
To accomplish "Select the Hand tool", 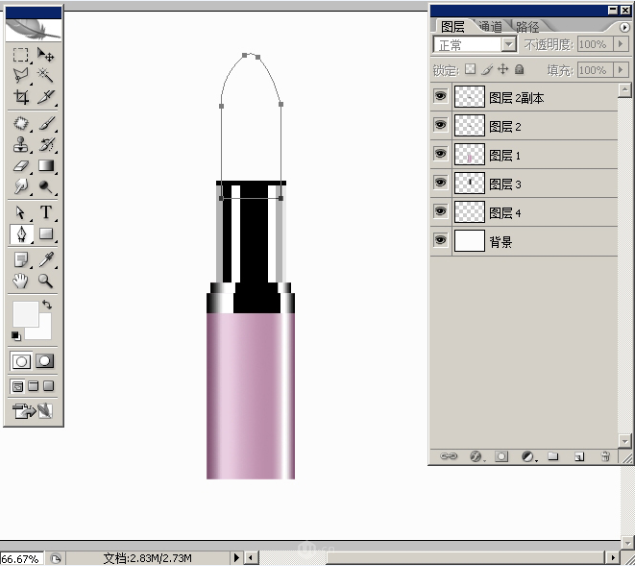I will [21, 282].
